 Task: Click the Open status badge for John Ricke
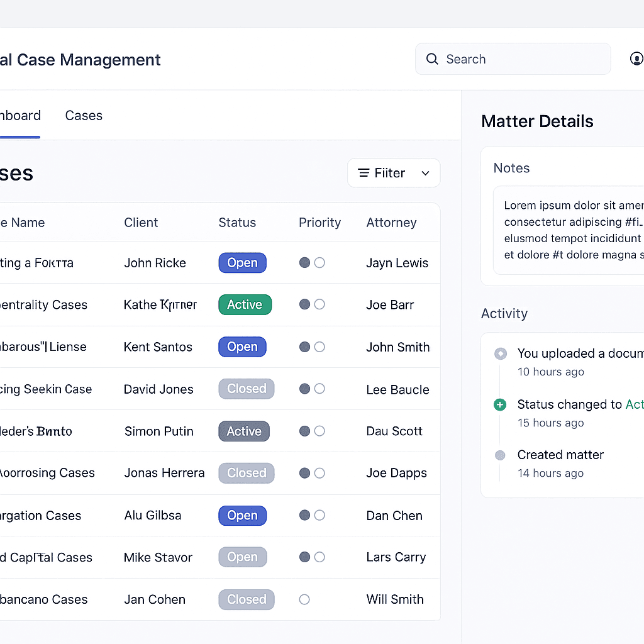point(242,263)
